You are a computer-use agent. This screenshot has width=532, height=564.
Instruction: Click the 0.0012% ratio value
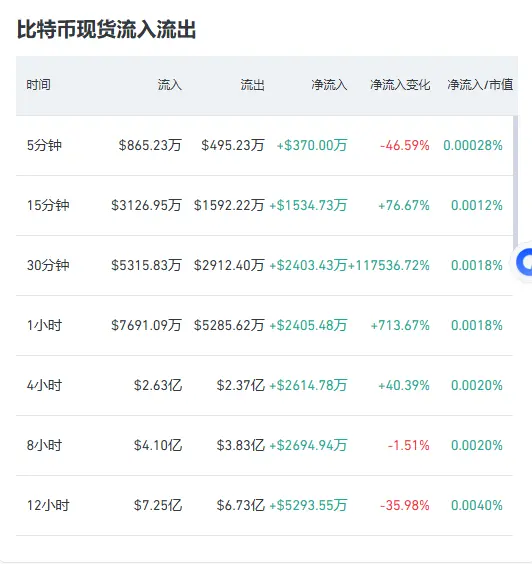coord(477,205)
